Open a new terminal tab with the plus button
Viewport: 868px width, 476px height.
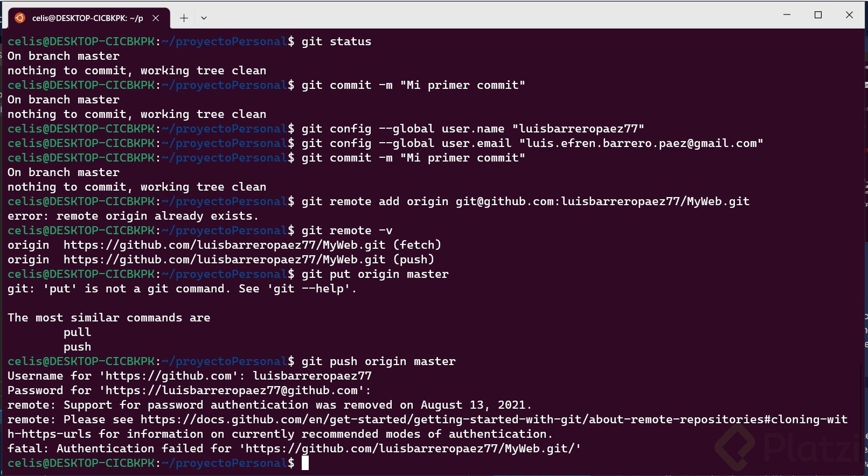(184, 18)
